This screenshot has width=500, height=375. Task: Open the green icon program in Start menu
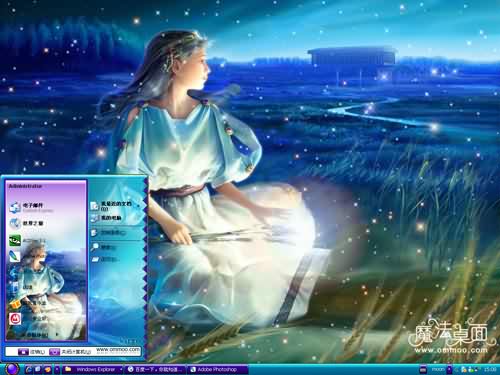pos(15,240)
